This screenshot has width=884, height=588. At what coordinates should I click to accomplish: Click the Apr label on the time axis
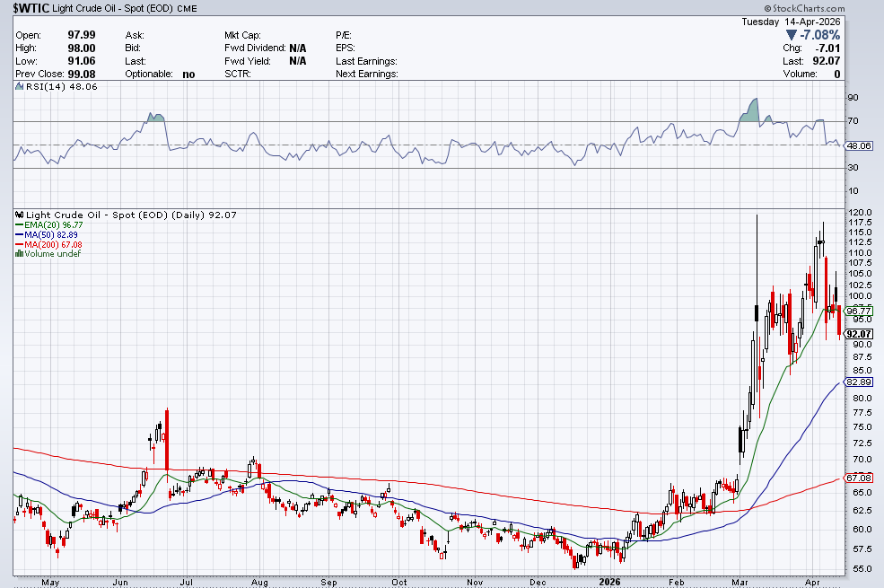pos(812,583)
